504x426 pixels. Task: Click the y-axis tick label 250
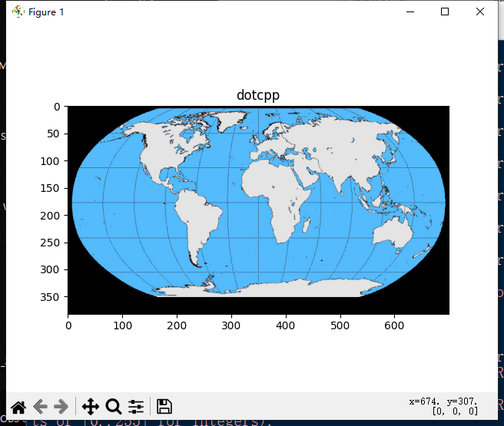coord(50,243)
